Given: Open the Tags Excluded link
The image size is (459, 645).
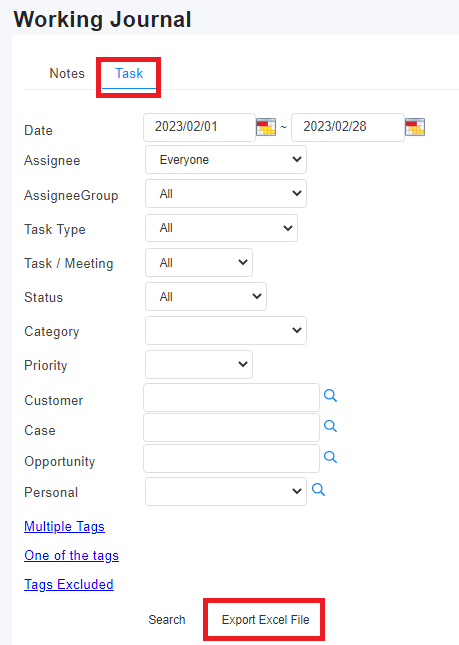Looking at the screenshot, I should tap(69, 585).
